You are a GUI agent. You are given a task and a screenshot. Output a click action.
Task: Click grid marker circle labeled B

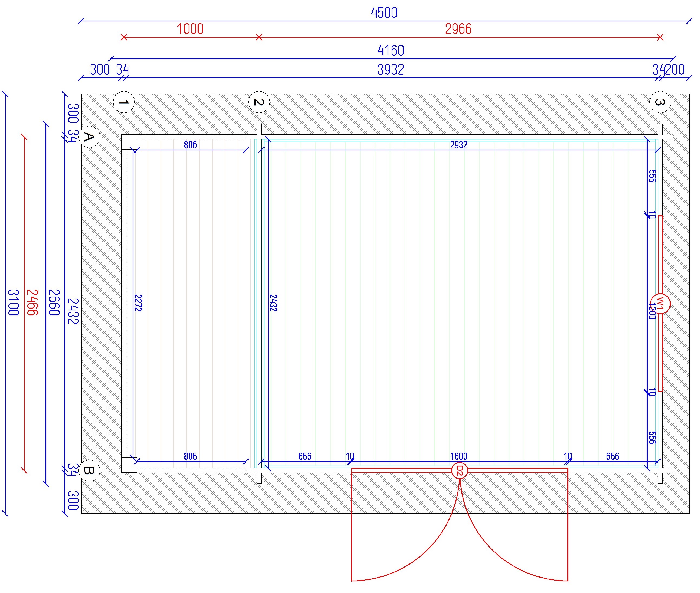(89, 470)
